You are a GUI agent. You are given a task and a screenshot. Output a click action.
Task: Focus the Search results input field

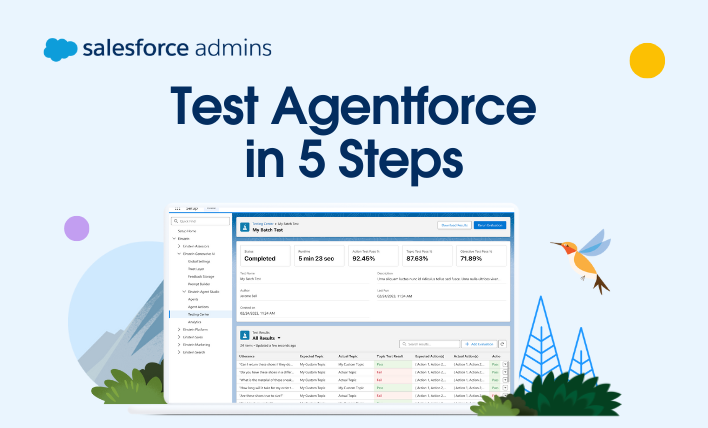pos(429,344)
